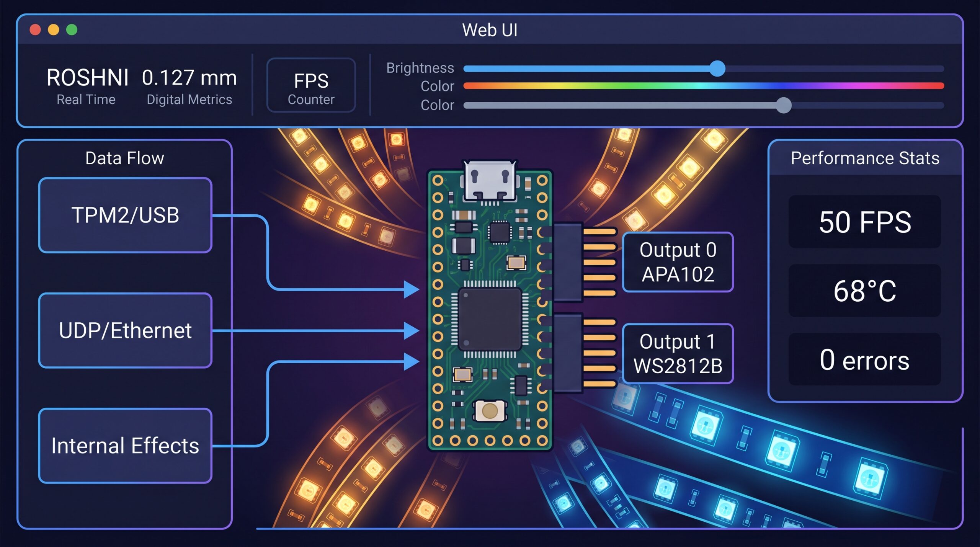Select the Internal Effects source box
The width and height of the screenshot is (980, 547).
125,446
